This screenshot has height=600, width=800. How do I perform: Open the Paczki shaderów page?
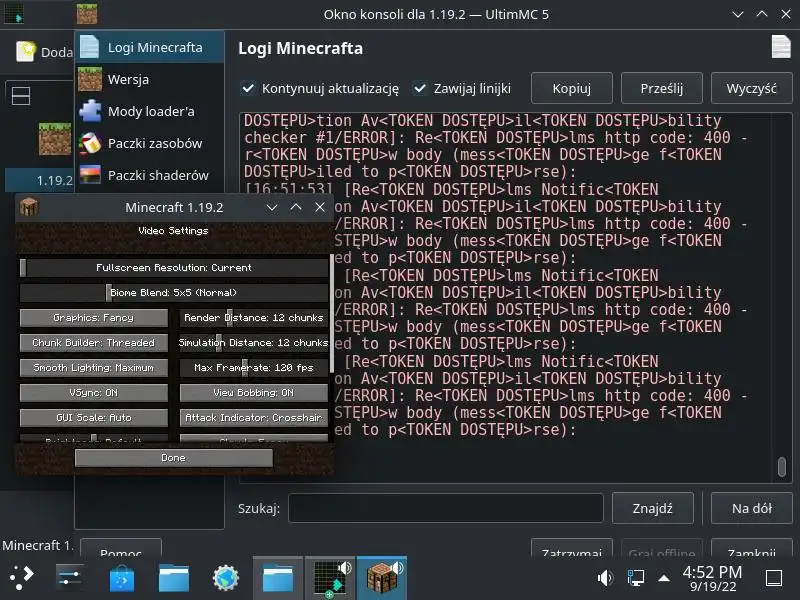150,175
